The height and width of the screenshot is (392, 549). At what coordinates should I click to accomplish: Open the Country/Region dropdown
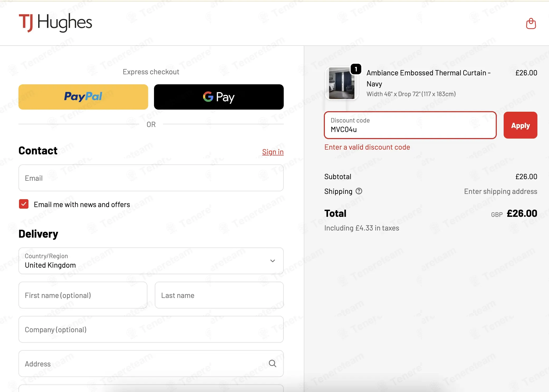click(x=151, y=261)
